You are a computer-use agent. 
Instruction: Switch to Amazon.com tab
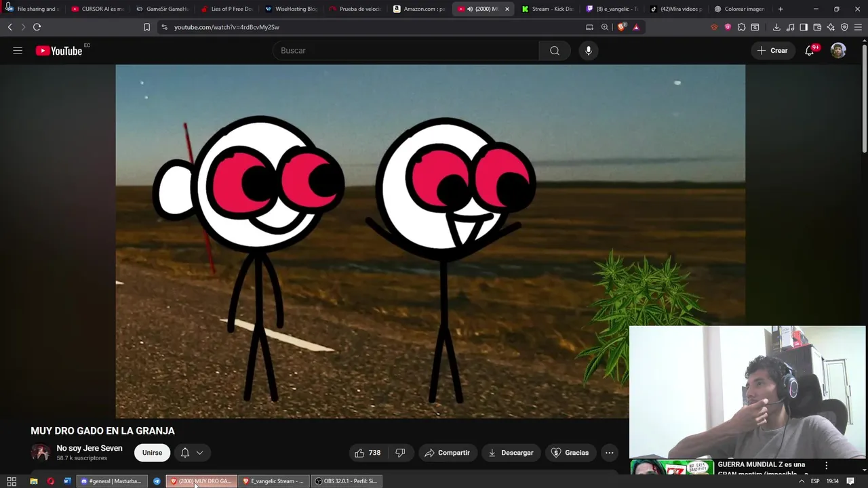[x=420, y=9]
